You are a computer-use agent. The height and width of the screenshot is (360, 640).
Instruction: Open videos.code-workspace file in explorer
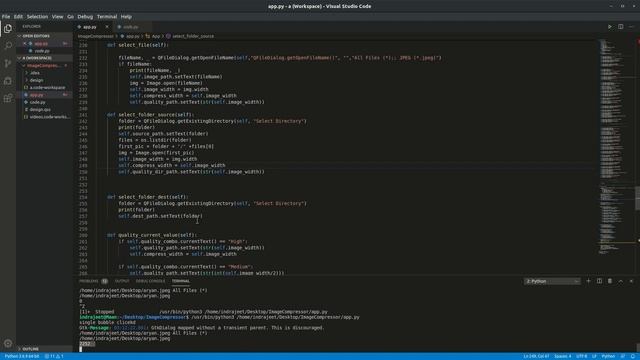(50, 117)
